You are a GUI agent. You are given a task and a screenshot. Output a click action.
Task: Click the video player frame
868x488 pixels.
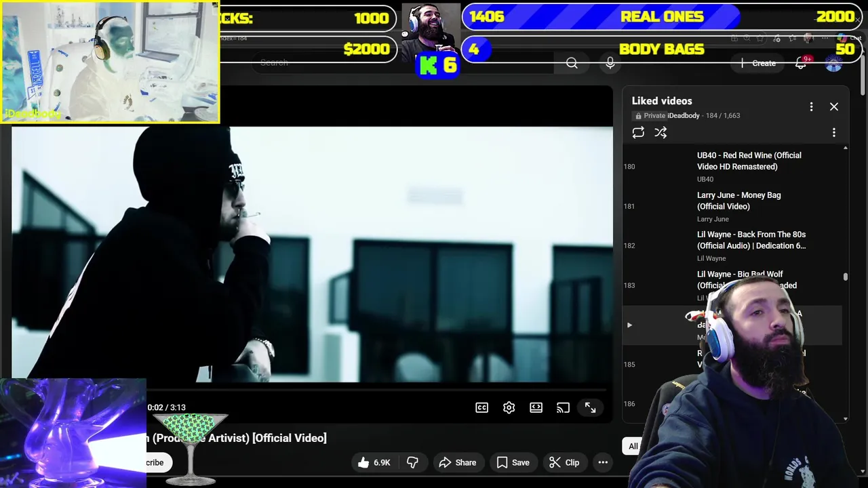tap(312, 254)
